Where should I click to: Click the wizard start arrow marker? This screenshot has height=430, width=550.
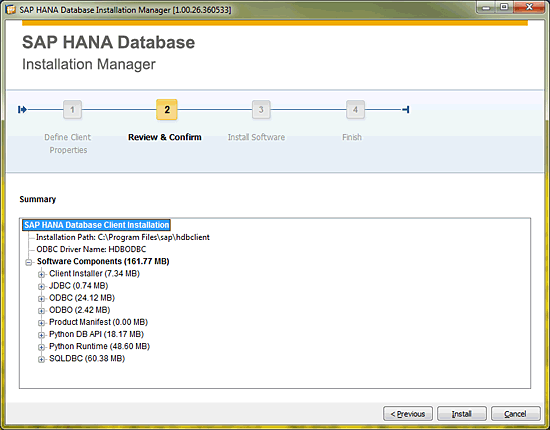[22, 110]
